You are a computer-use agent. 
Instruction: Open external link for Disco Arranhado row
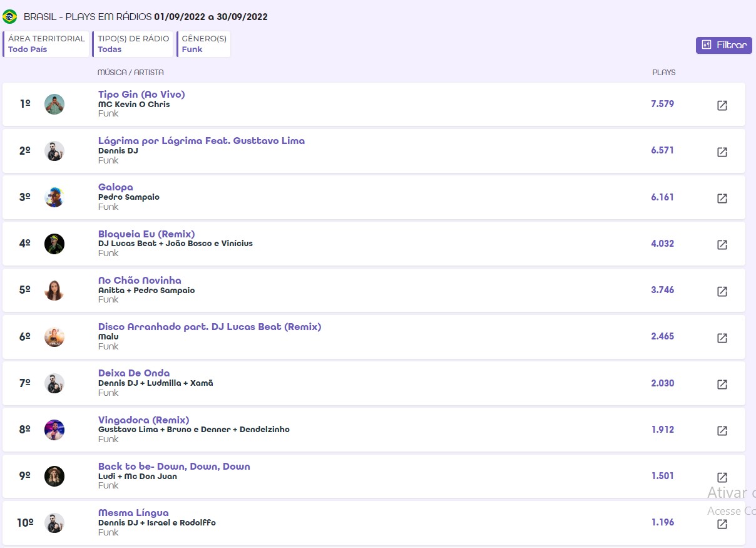[x=722, y=338]
